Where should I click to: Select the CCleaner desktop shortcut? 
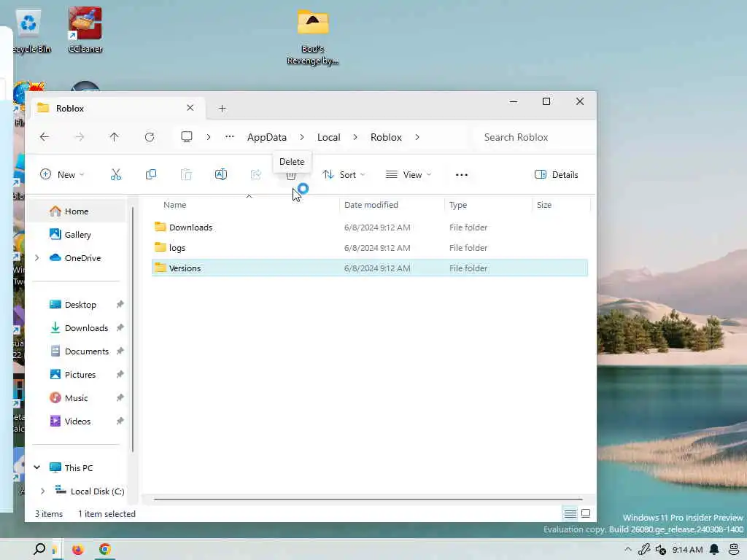click(85, 29)
